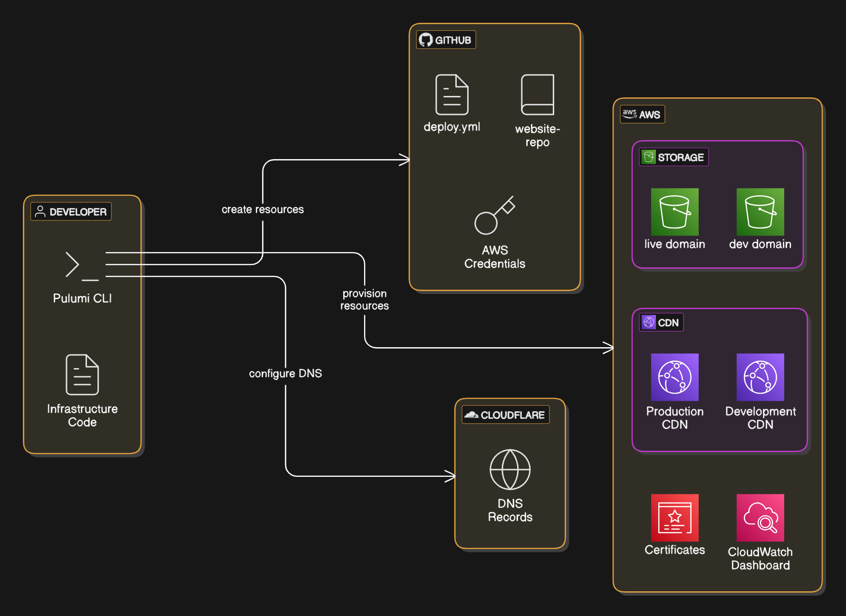Click the 'provision resources' edge label
Screen dimensions: 846x616
pos(365,300)
